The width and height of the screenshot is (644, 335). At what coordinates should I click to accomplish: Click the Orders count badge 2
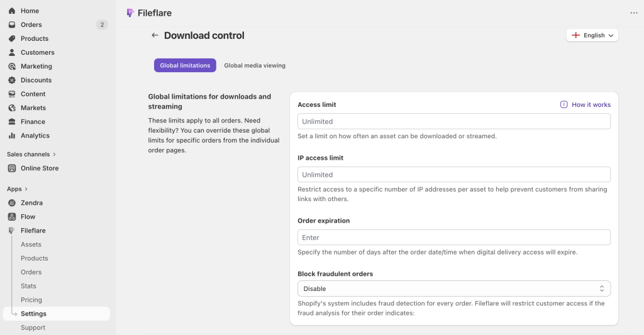(102, 25)
